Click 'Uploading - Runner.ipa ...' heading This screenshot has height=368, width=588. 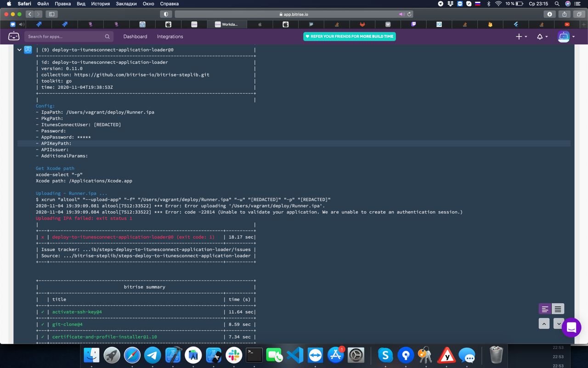(72, 193)
